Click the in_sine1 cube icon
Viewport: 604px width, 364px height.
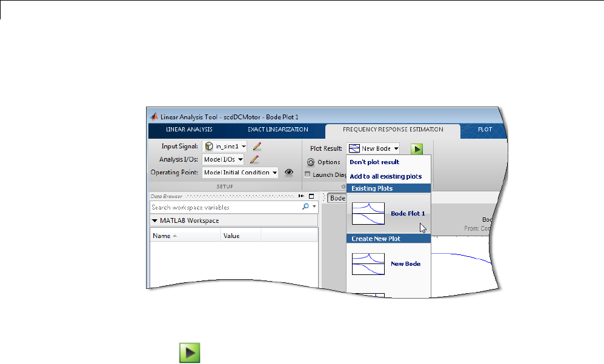209,146
